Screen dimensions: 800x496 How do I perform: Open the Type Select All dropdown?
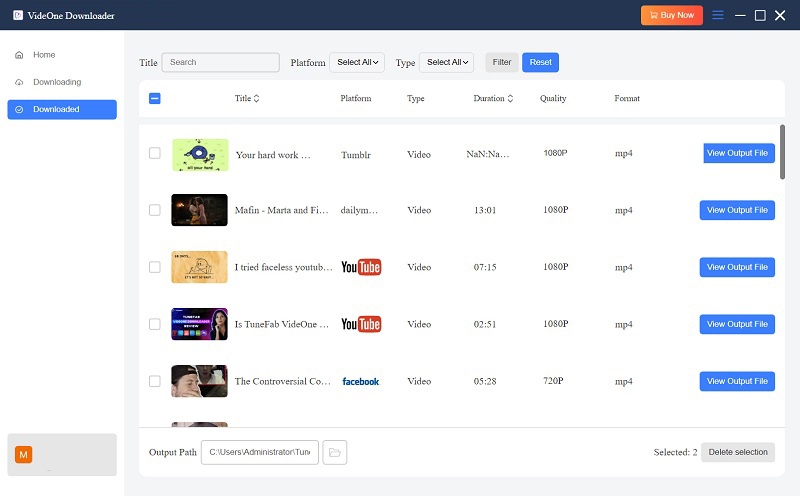(x=446, y=62)
